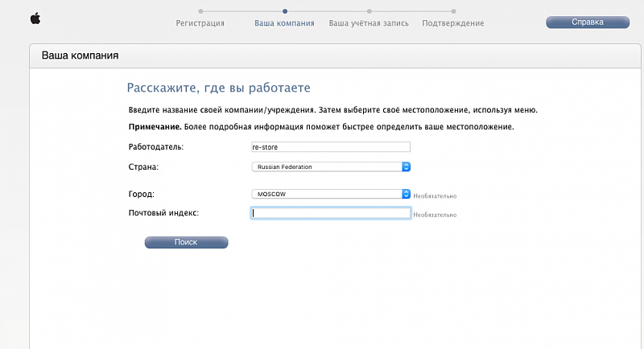Open help with the Справка button
Screen dimensions: 644x349
click(x=587, y=23)
